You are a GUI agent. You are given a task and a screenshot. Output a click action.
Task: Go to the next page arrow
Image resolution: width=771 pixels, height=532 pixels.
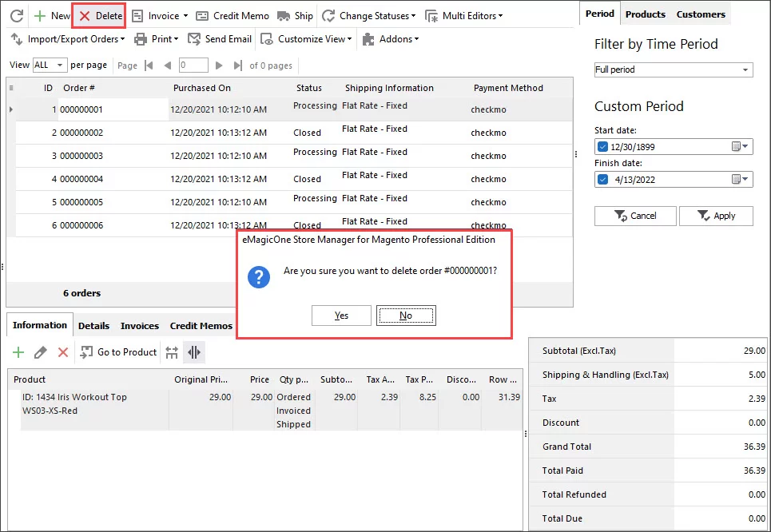point(219,66)
